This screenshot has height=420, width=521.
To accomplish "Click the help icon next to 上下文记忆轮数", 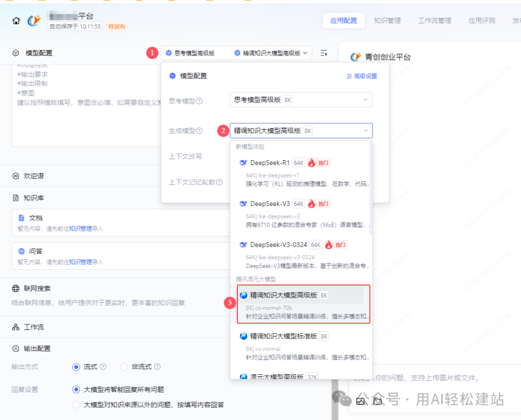I will coord(219,182).
